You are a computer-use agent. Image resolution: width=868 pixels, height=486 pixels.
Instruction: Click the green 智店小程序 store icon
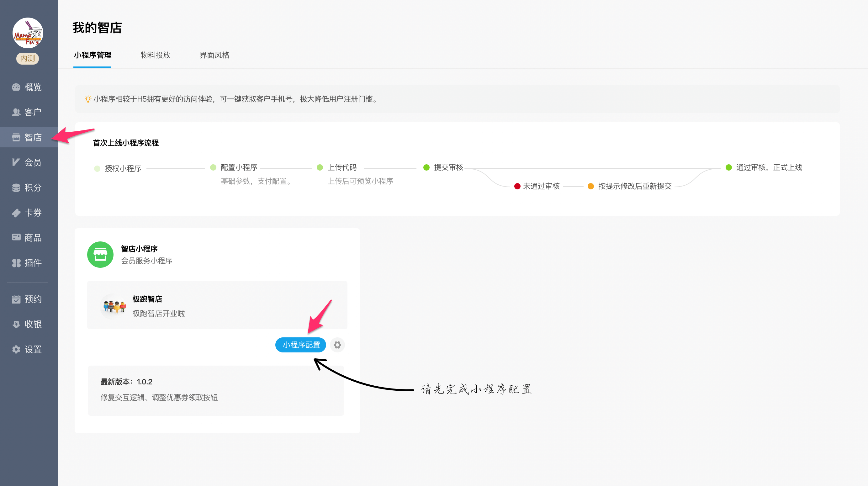(x=100, y=255)
